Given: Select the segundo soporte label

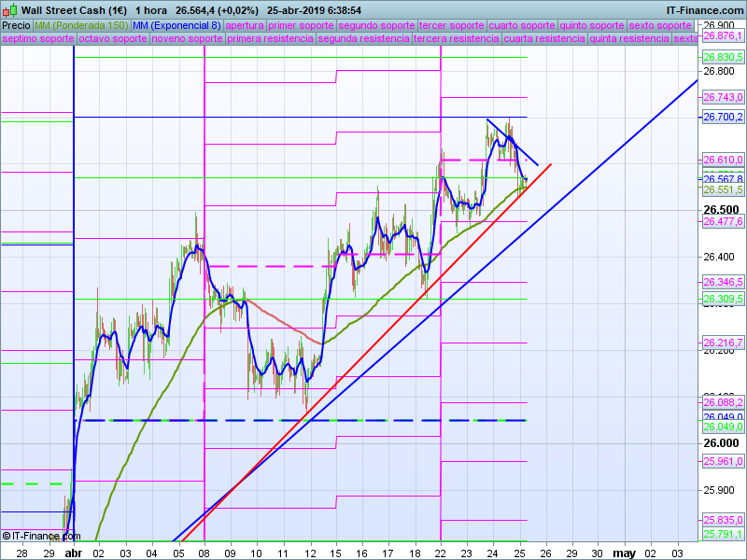Looking at the screenshot, I should tap(376, 25).
